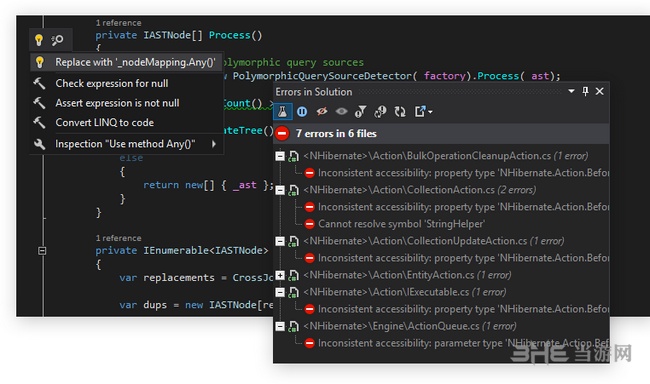650x384 pixels.
Task: Click the crossed-out eye ignore errors icon
Action: [321, 111]
